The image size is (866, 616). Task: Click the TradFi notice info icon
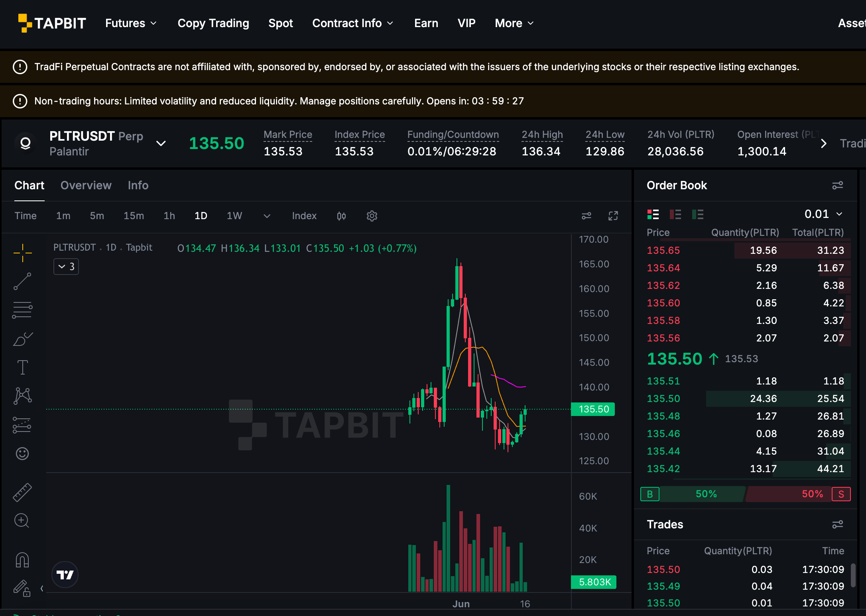click(x=20, y=67)
